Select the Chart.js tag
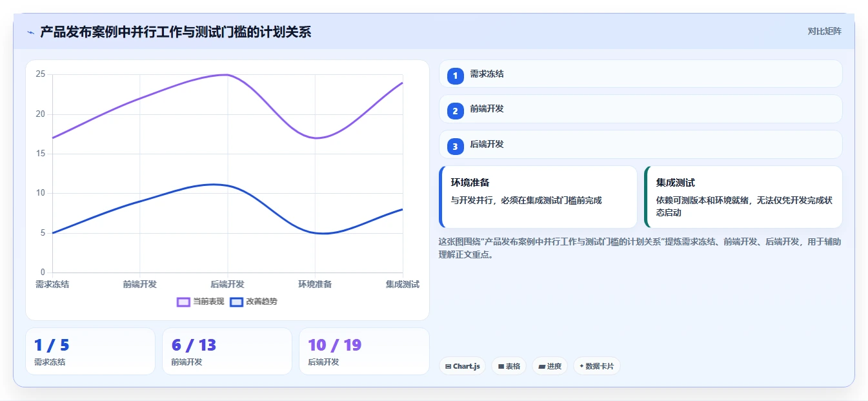868x401 pixels. point(462,366)
